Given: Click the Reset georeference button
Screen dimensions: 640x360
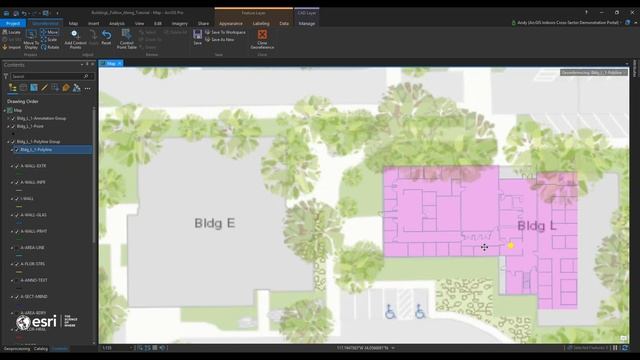Looking at the screenshot, I should tap(106, 38).
